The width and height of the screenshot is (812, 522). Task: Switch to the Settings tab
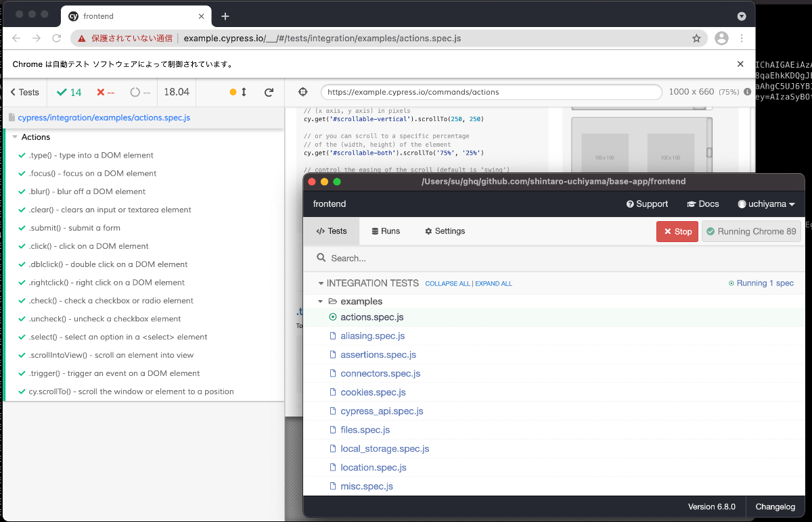(445, 231)
